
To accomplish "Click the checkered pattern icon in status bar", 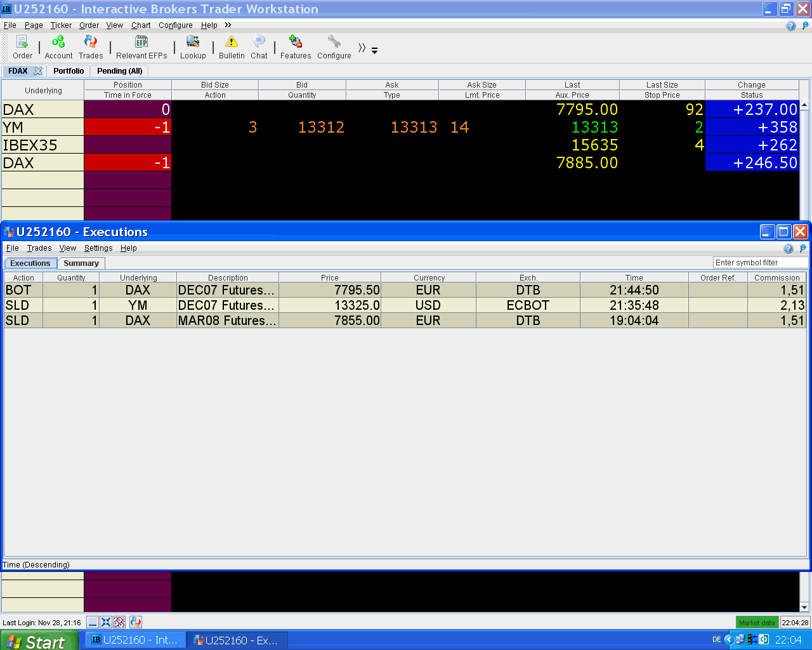I will point(119,622).
